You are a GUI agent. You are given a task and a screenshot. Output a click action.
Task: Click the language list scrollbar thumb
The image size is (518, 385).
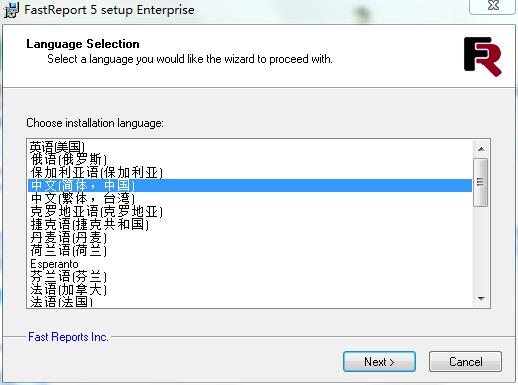[x=480, y=182]
